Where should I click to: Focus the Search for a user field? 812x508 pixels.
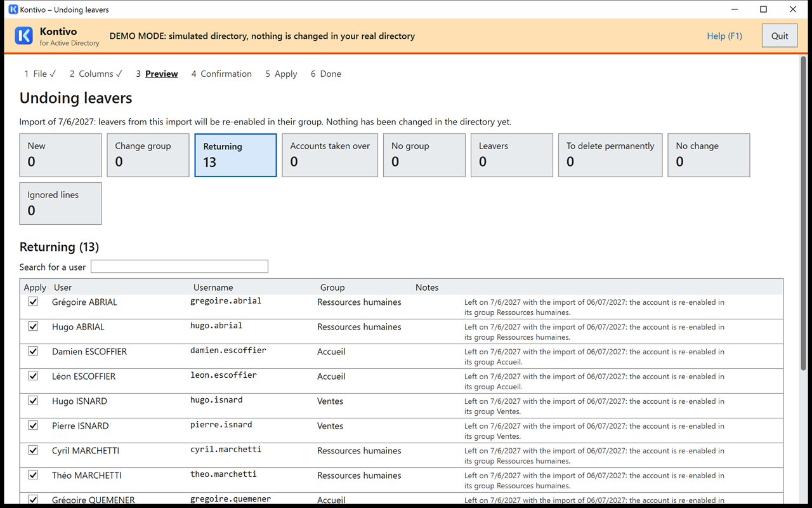tap(180, 267)
